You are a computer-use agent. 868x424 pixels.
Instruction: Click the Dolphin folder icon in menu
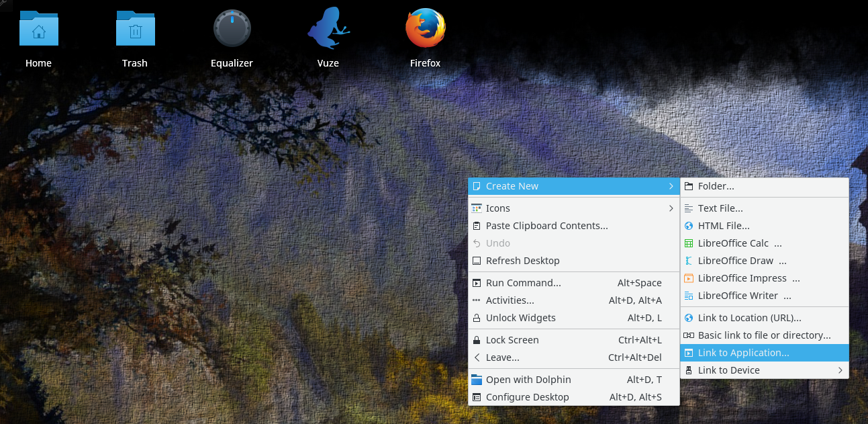[x=477, y=380]
